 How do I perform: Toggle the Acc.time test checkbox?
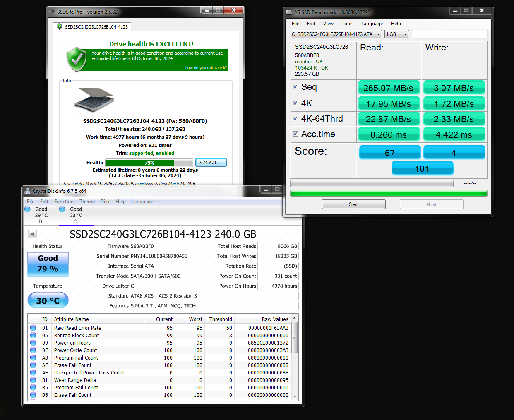click(295, 134)
